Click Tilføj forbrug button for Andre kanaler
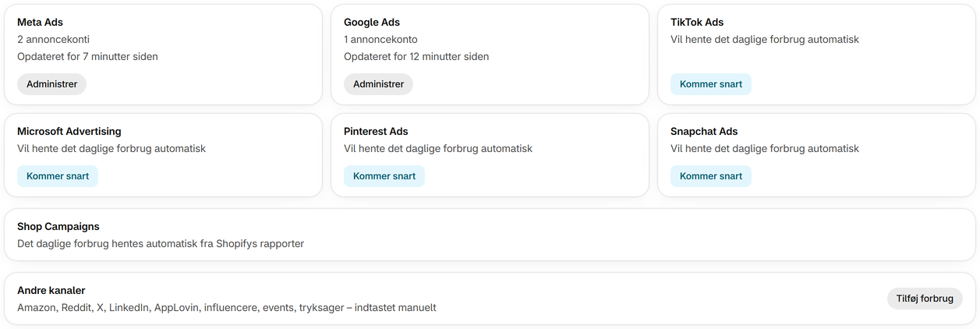 (925, 299)
